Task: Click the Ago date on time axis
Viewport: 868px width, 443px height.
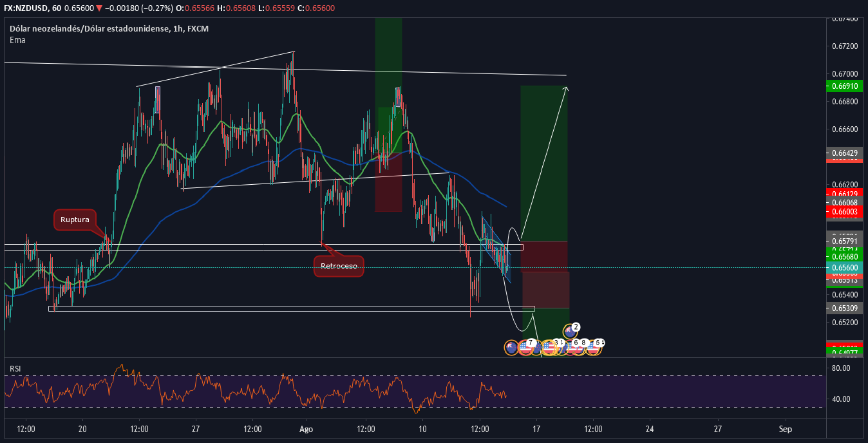Action: click(x=306, y=428)
